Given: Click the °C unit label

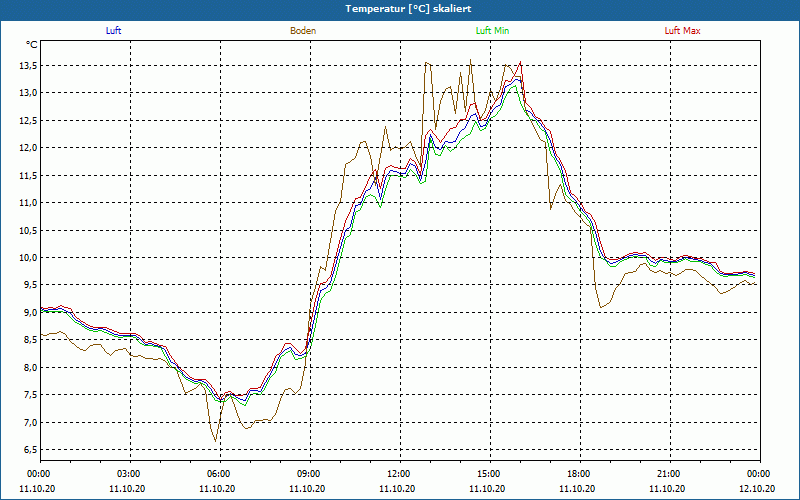Looking at the screenshot, I should 32,44.
